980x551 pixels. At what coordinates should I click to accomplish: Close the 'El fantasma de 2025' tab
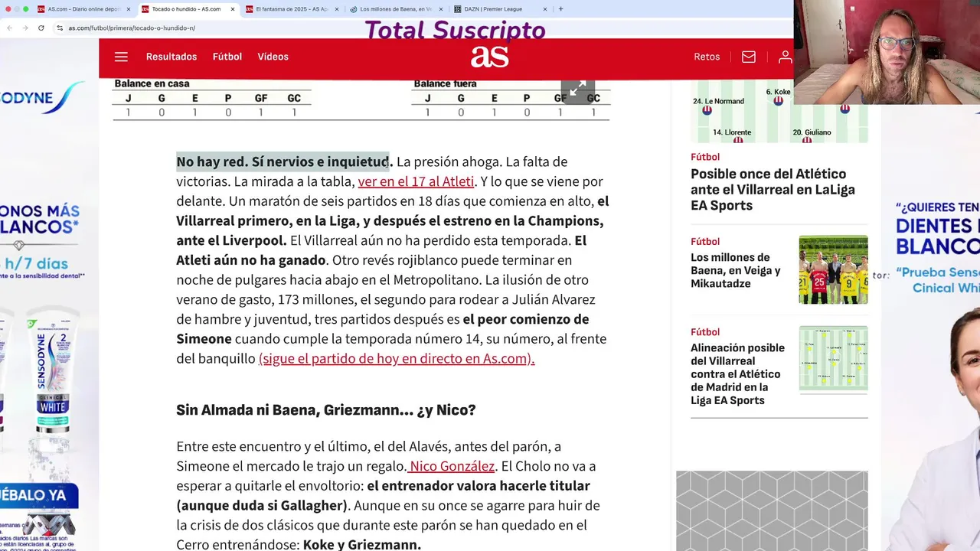(x=336, y=9)
